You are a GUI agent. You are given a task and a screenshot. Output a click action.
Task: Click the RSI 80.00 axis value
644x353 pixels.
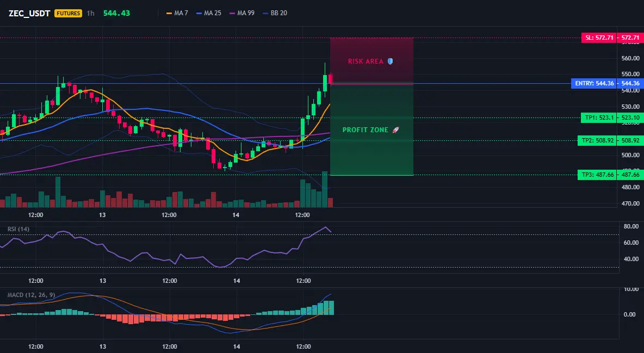pyautogui.click(x=631, y=226)
